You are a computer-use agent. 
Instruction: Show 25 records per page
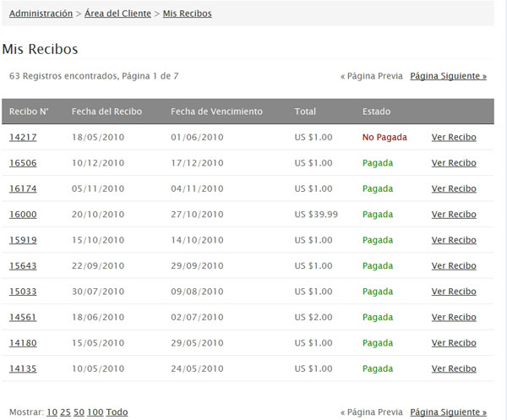(x=65, y=412)
